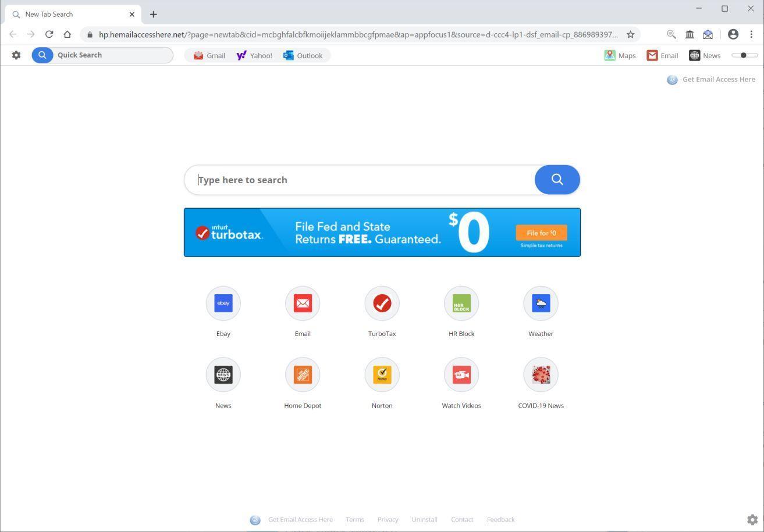Click the zoom magnifier icon in address bar

(x=671, y=34)
